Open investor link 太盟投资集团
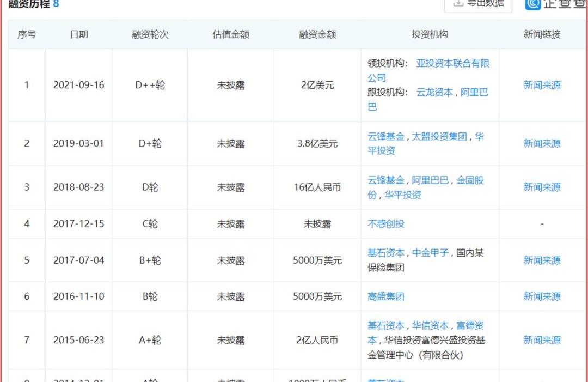The width and height of the screenshot is (588, 382). coord(439,136)
